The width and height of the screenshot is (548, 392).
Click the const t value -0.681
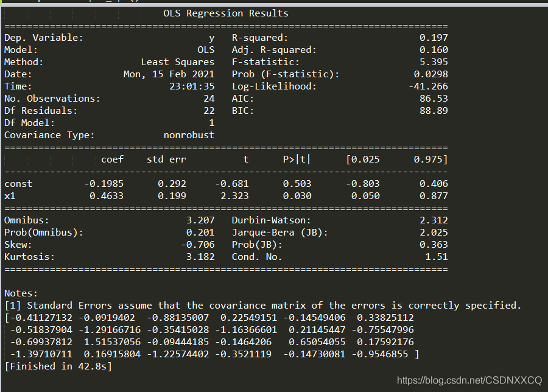point(232,184)
